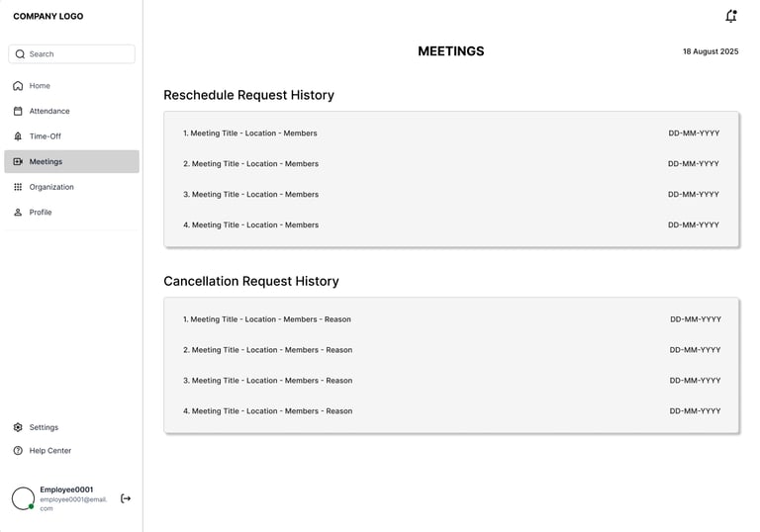The image size is (760, 532).
Task: Open the Meetings sidebar menu item
Action: (x=71, y=162)
